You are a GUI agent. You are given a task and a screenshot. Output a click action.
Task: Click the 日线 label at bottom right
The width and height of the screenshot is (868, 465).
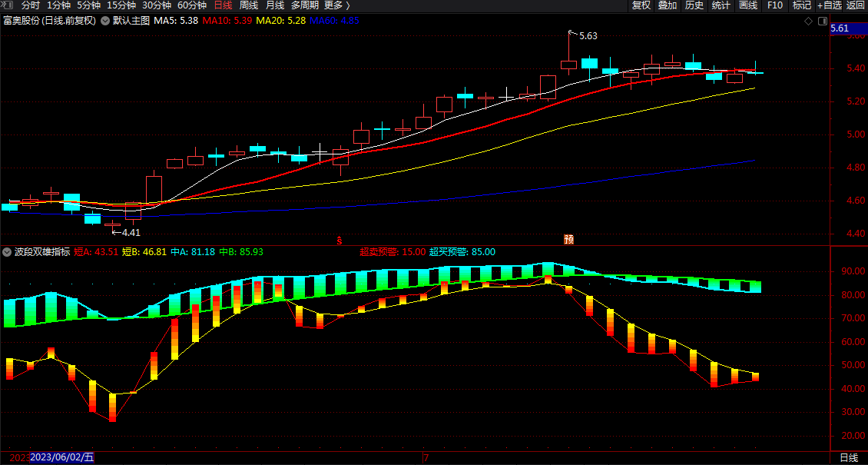849,458
